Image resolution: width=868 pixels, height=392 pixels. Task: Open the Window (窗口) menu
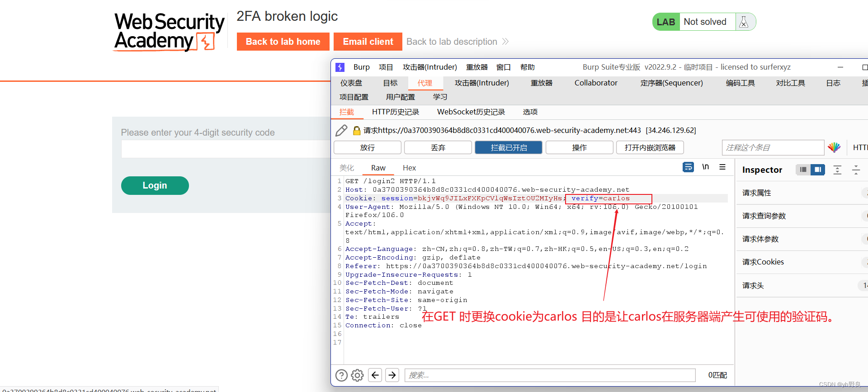(503, 67)
